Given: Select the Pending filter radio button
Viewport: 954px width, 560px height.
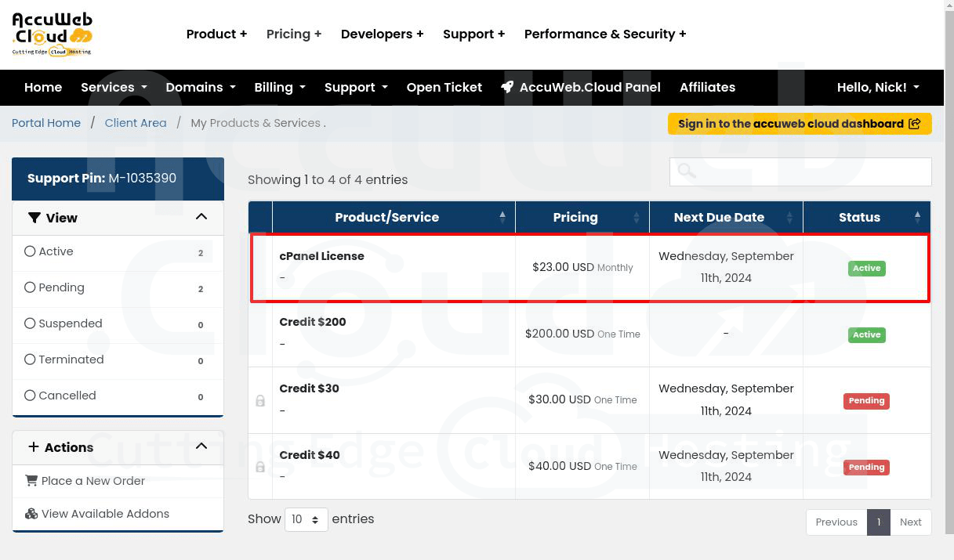Looking at the screenshot, I should (30, 287).
